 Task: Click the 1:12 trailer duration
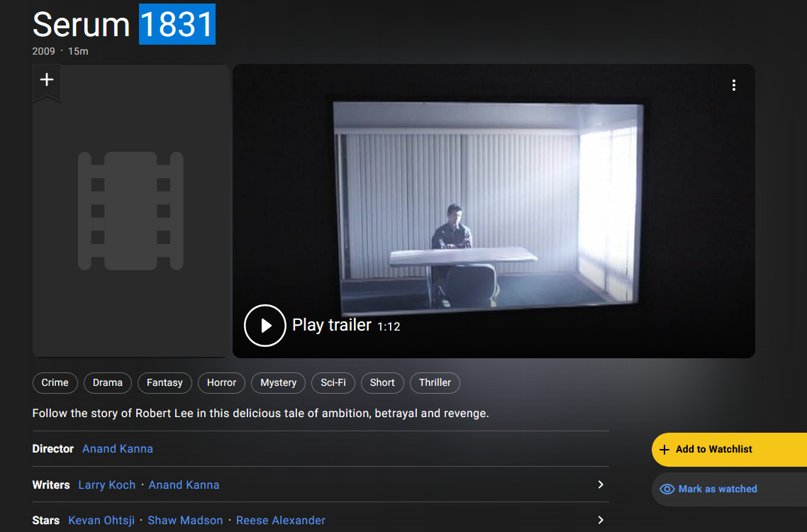point(389,326)
